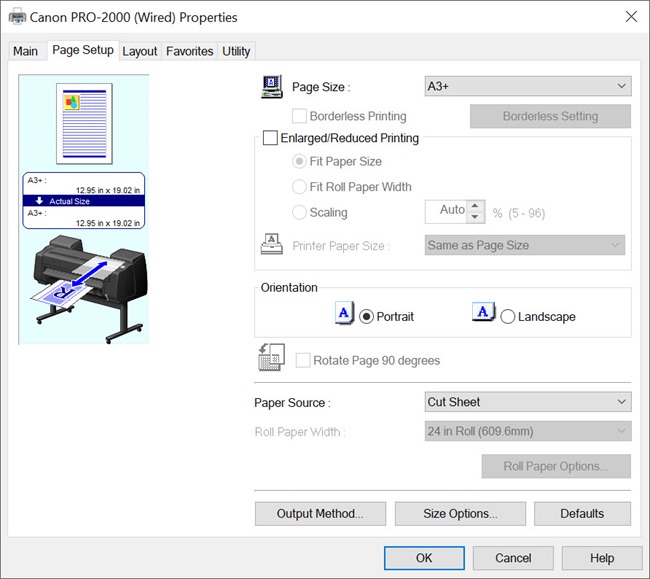Click the Landscape orientation page icon
This screenshot has width=650, height=579.
click(x=484, y=312)
